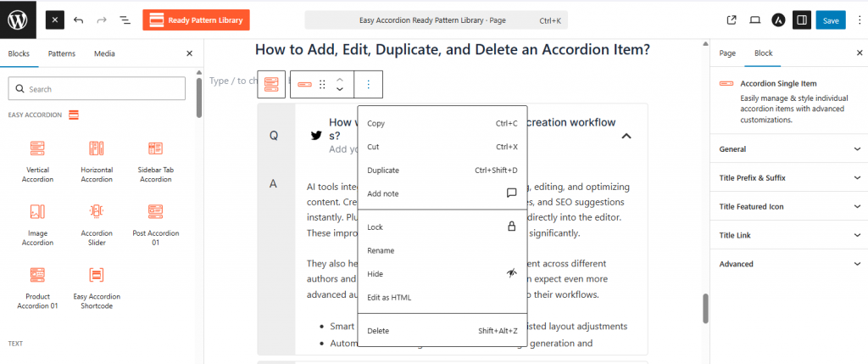This screenshot has width=868, height=364.
Task: Toggle the block inserter close button
Action: [x=54, y=20]
